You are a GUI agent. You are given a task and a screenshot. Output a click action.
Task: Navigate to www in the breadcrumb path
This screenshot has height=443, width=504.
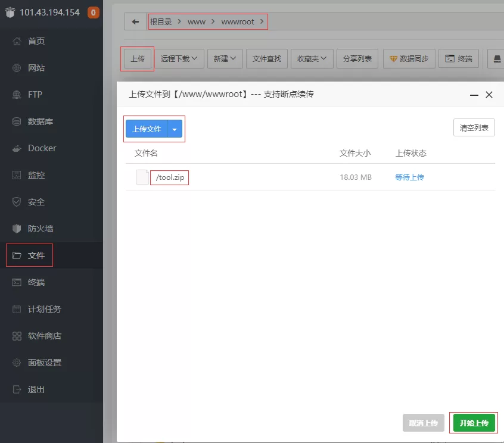pyautogui.click(x=197, y=21)
